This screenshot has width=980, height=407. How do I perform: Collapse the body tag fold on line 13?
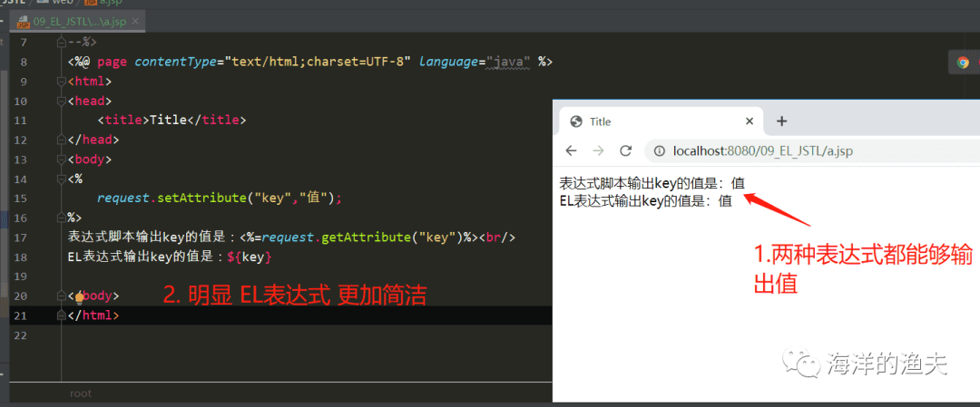[x=62, y=159]
